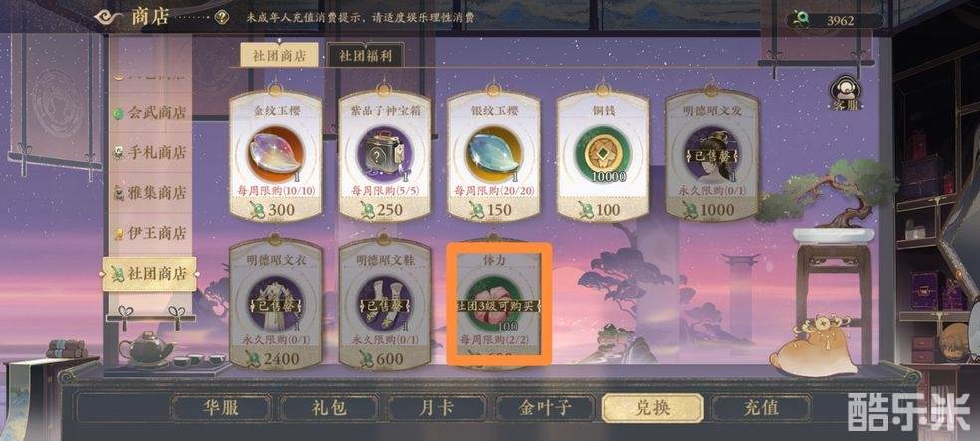Open 手札商店 in the sidebar
Viewport: 980px width, 441px height.
pyautogui.click(x=149, y=153)
